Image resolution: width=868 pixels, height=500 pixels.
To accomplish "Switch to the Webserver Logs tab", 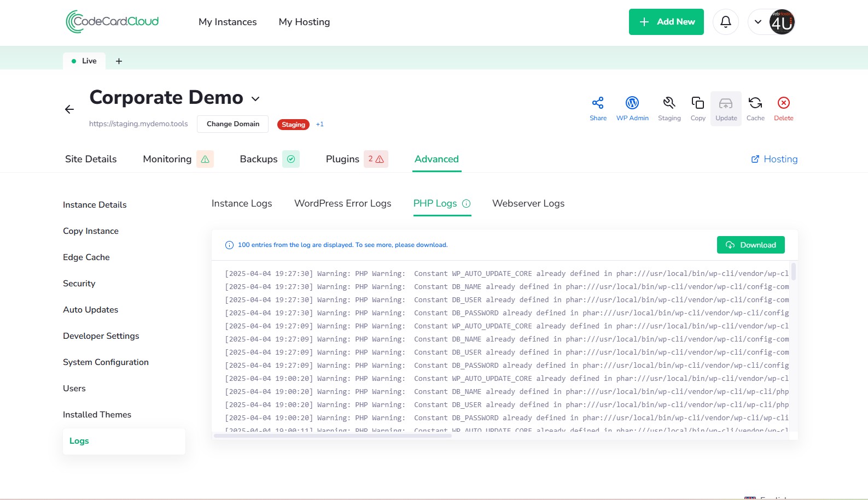I will pos(528,203).
